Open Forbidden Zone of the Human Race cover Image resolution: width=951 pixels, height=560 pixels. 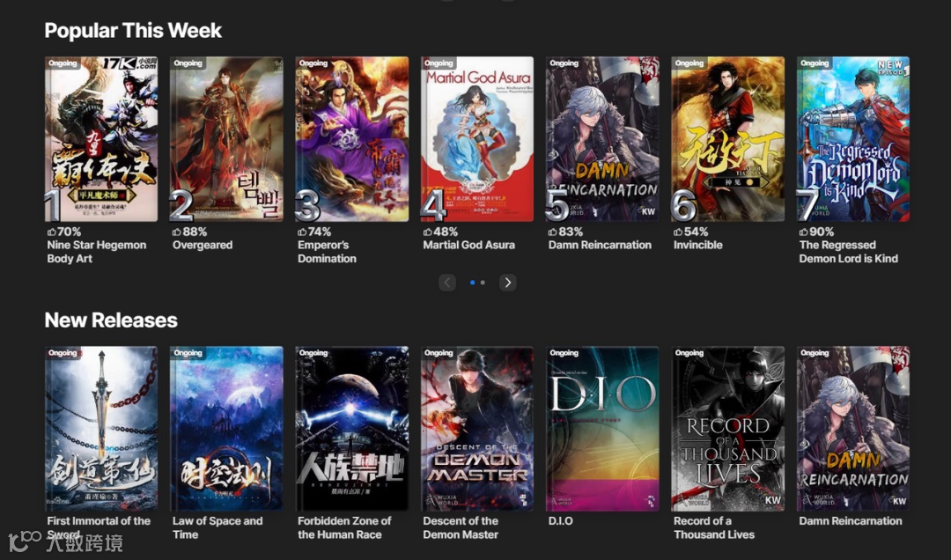351,428
